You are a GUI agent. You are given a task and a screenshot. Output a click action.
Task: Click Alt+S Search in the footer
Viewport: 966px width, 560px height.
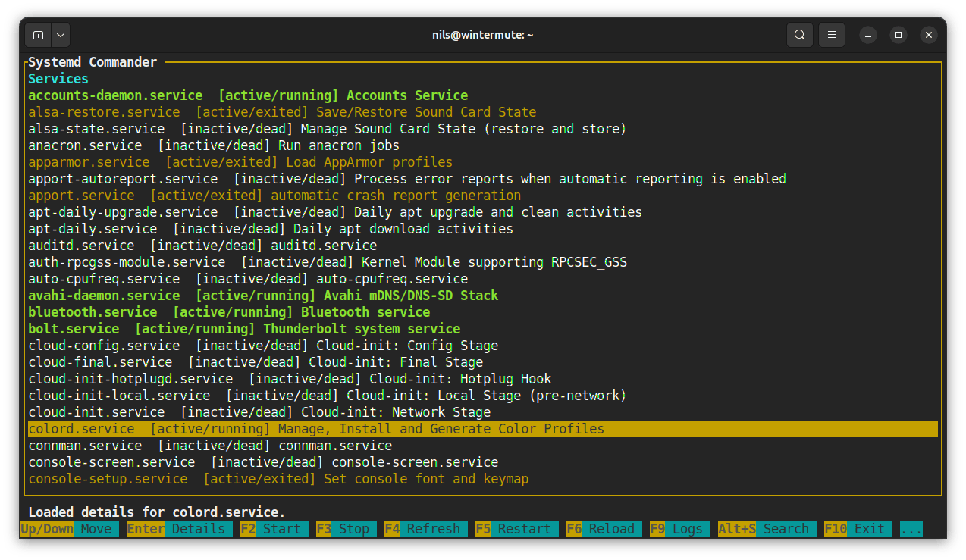[x=767, y=529]
